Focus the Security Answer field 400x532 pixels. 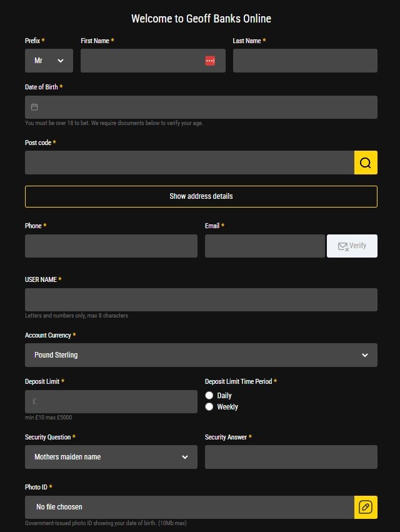tap(291, 457)
